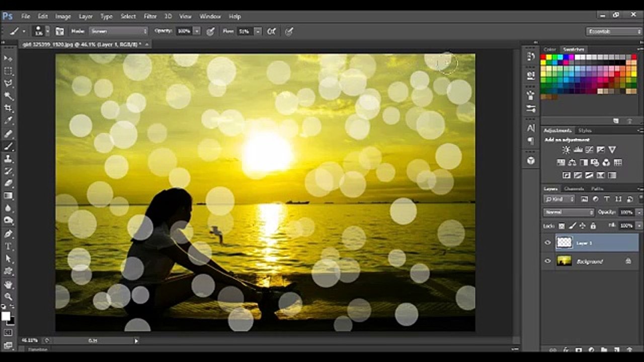The width and height of the screenshot is (644, 362).
Task: Open the brush Opacity slider dropdown
Action: (x=197, y=31)
